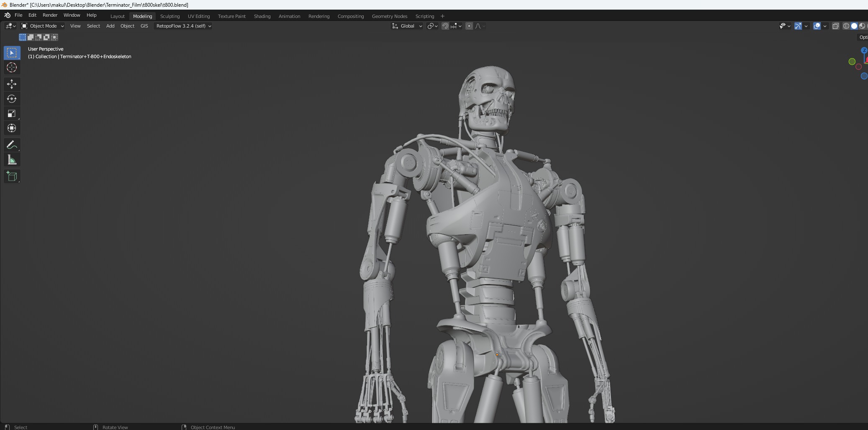Toggle viewport gizmos display
The height and width of the screenshot is (430, 868).
(x=798, y=26)
